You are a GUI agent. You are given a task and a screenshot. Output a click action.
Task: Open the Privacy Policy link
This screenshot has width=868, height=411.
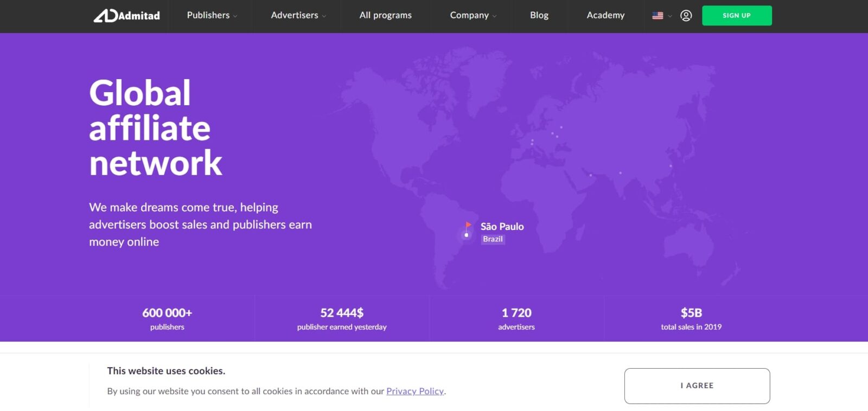pos(415,391)
